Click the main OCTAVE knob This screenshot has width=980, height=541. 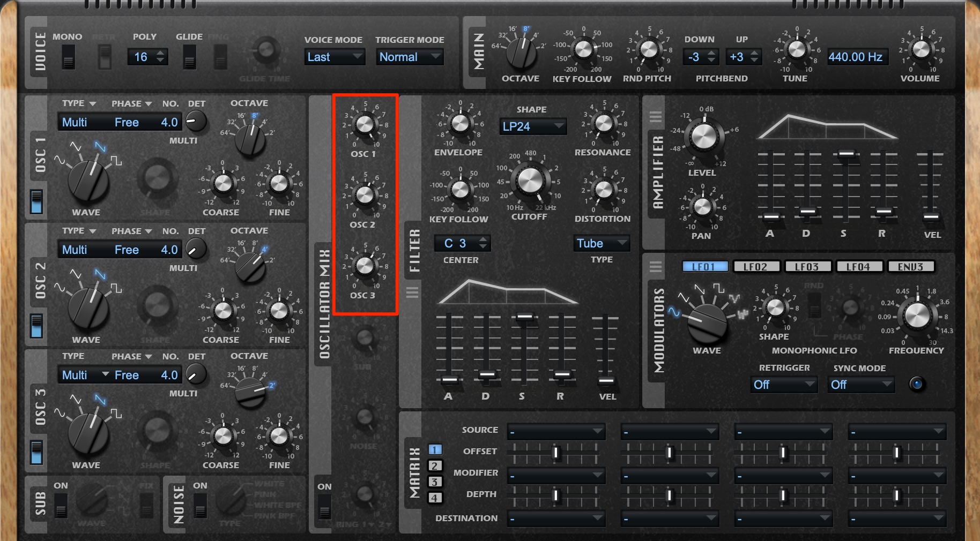pyautogui.click(x=521, y=53)
